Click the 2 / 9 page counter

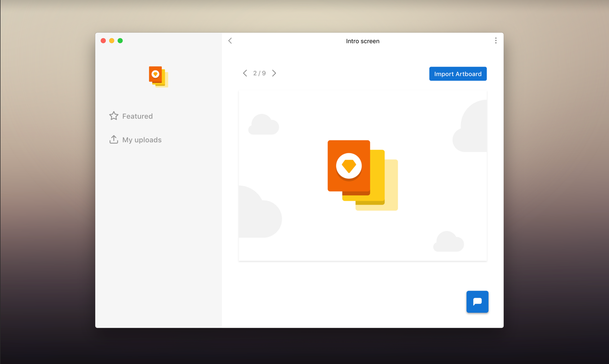click(259, 73)
